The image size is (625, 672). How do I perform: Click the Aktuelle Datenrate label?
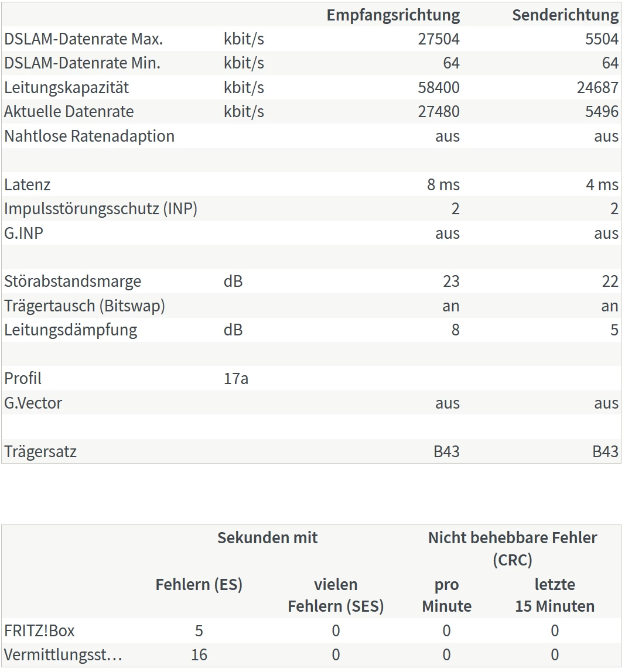[69, 112]
